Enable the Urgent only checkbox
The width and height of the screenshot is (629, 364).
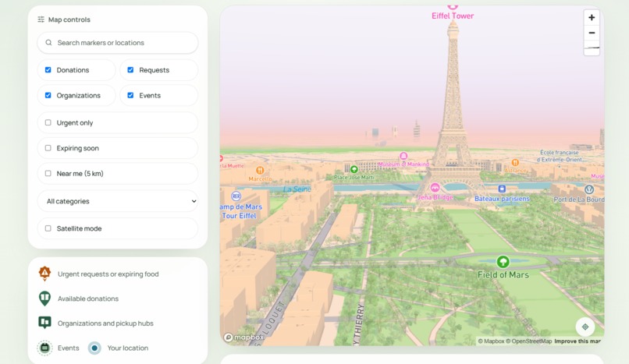[48, 122]
